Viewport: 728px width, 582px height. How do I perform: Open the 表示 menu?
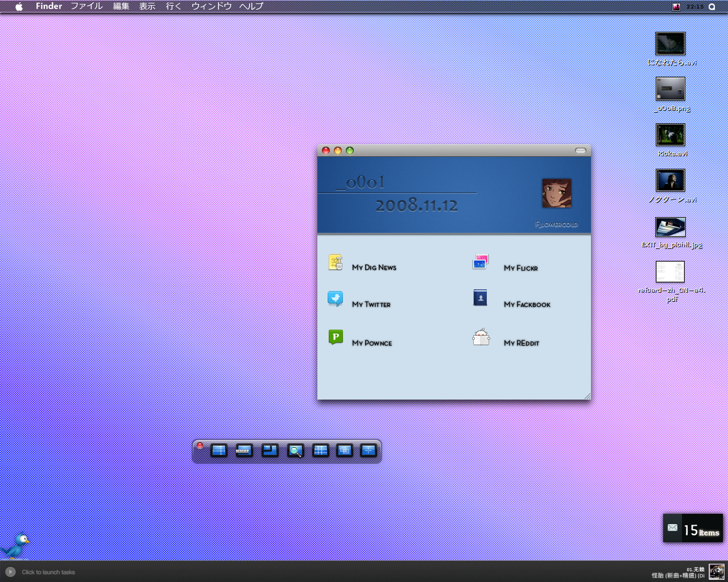[x=147, y=6]
